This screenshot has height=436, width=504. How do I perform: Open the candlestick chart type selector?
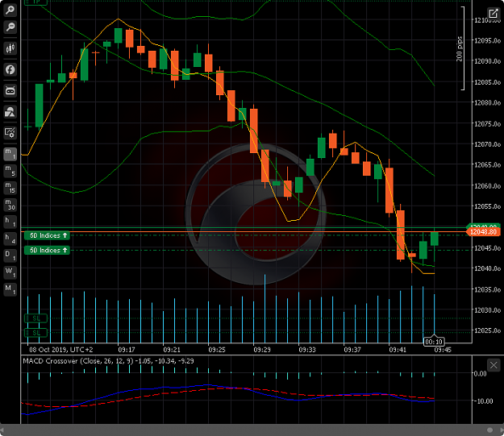point(10,48)
